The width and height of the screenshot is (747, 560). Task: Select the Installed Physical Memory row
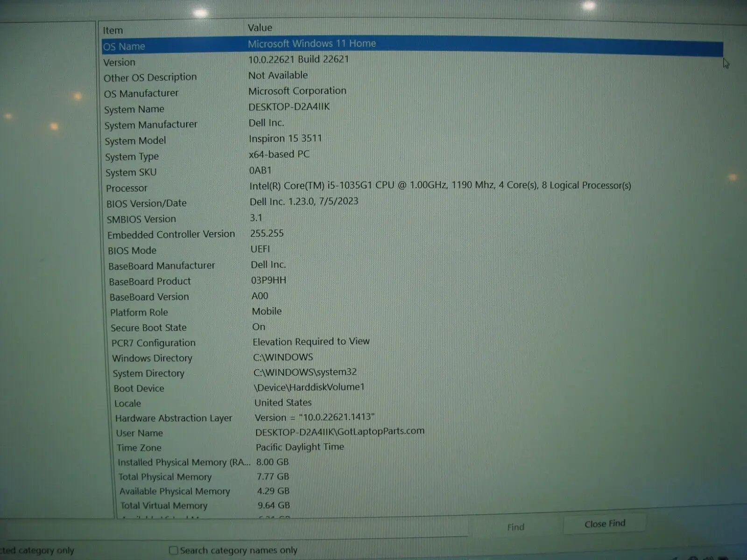[184, 462]
